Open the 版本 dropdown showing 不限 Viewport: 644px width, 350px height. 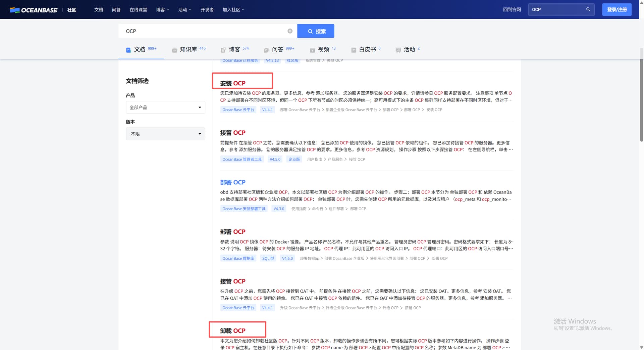point(165,134)
